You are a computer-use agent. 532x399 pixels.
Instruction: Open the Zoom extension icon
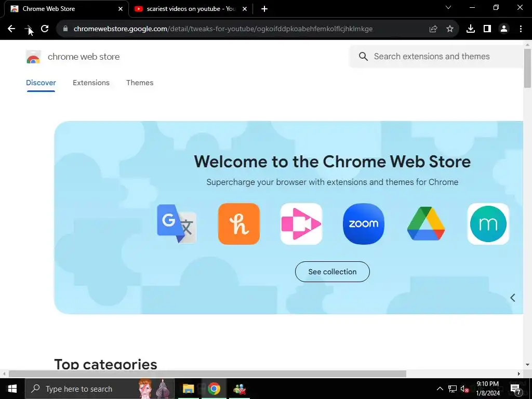363,224
